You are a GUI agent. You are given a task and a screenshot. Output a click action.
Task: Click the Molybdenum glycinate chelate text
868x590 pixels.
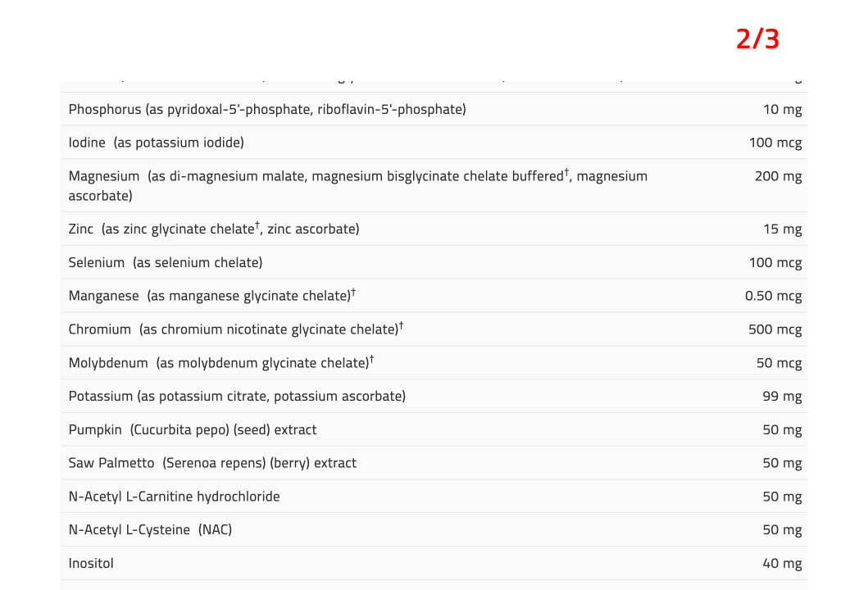(221, 362)
